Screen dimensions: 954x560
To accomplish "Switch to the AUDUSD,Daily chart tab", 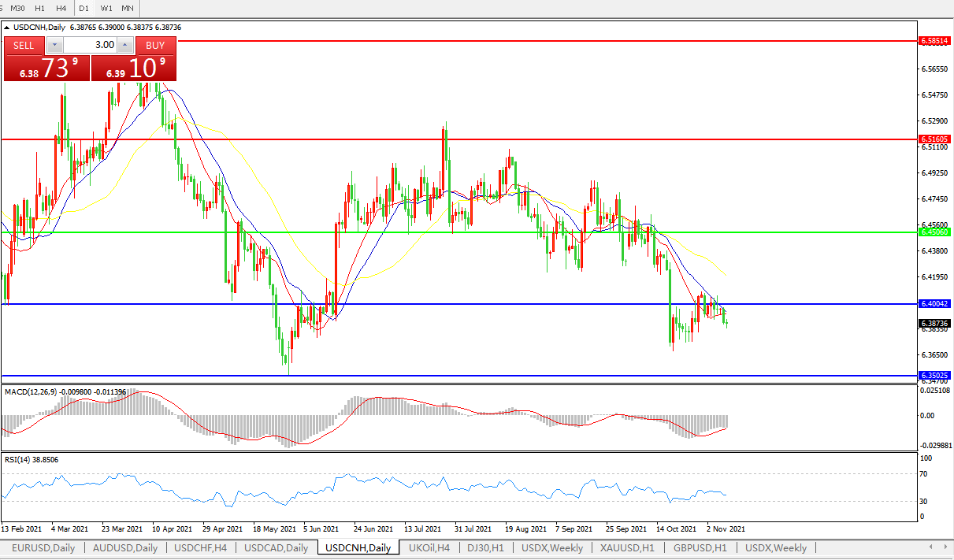I will 125,548.
